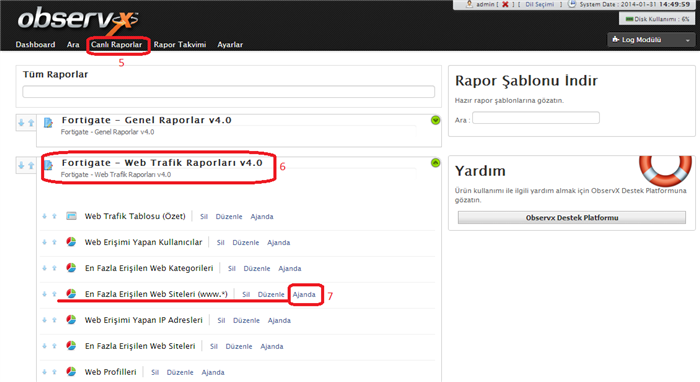Move Genel Raporlar group up arrow

coord(31,123)
